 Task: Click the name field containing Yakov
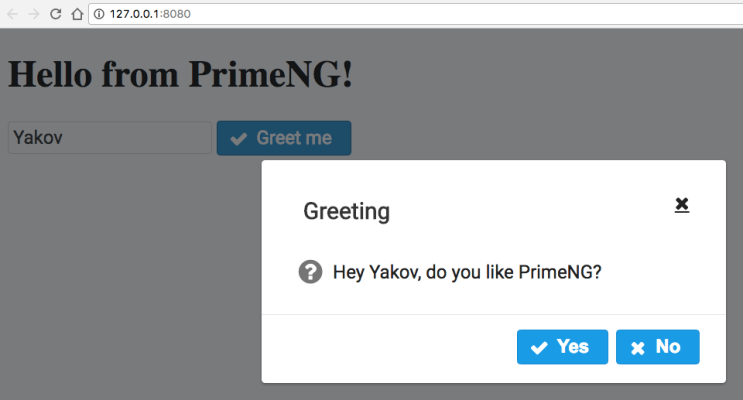(x=108, y=138)
